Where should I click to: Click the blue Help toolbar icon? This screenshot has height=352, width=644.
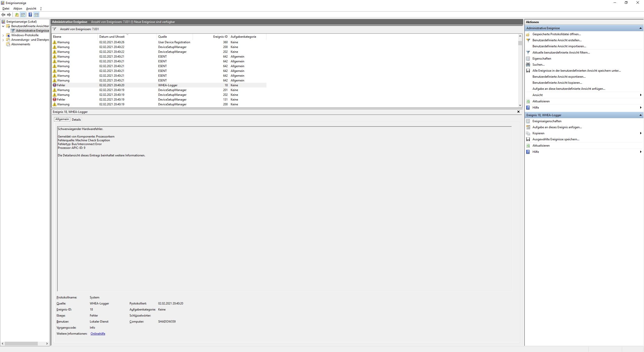(30, 15)
